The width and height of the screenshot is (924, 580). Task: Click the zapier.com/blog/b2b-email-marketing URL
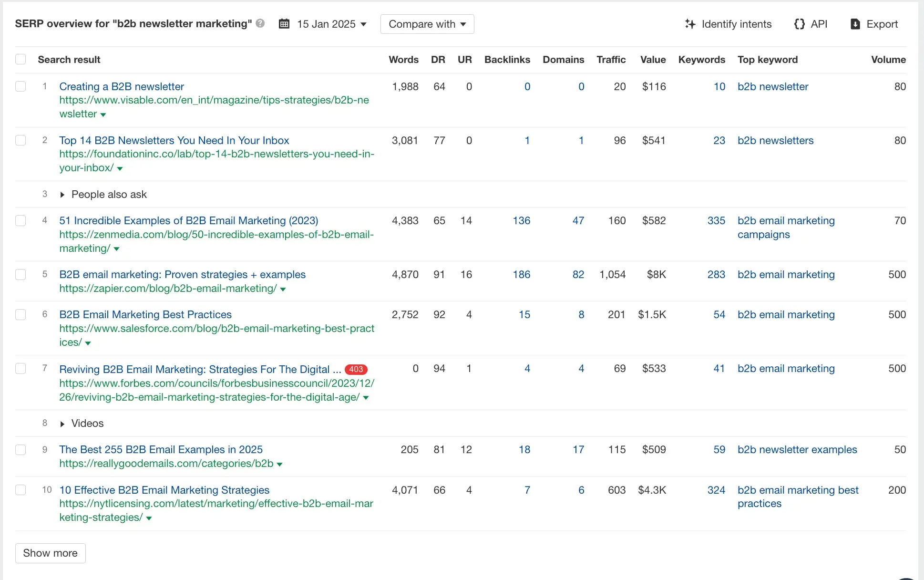point(168,288)
